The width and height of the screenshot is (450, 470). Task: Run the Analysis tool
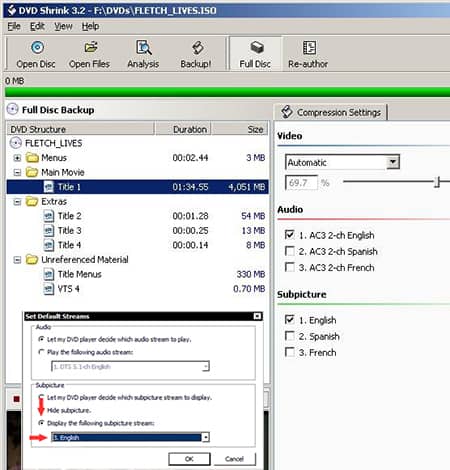[143, 54]
